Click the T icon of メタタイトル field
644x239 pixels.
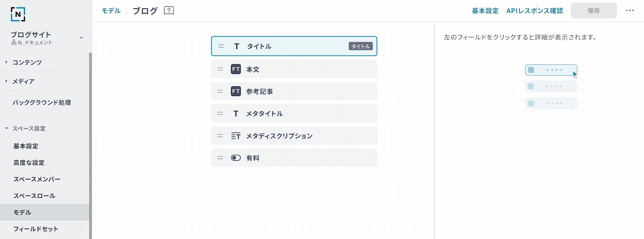pyautogui.click(x=236, y=114)
